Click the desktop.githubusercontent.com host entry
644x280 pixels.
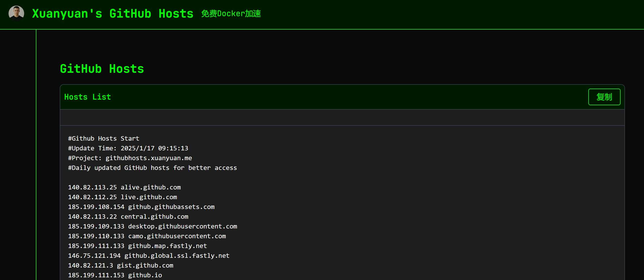point(153,226)
